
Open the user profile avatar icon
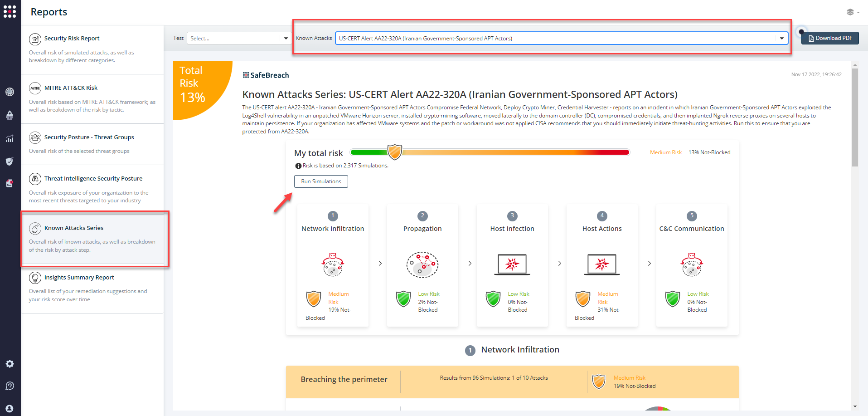point(10,407)
